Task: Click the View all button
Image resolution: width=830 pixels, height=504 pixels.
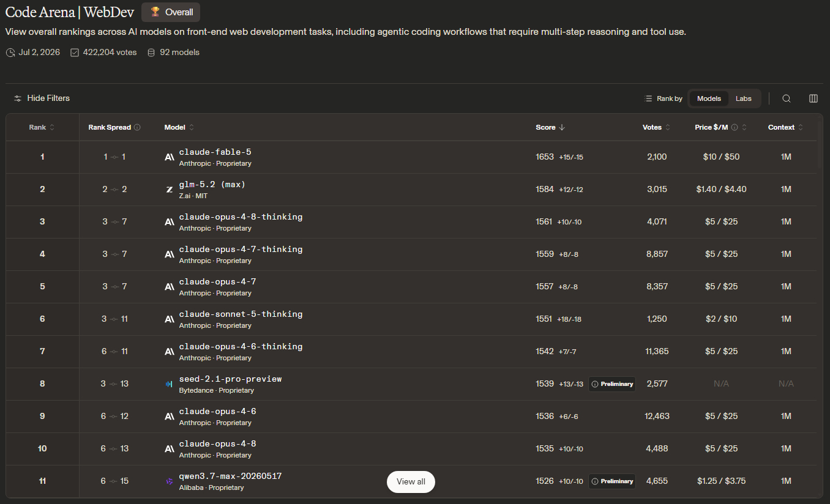Action: tap(411, 482)
